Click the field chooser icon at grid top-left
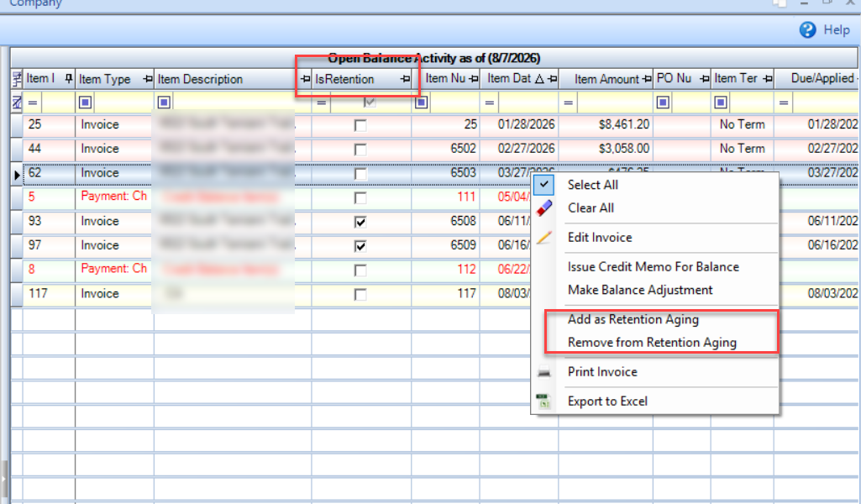Image resolution: width=861 pixels, height=504 pixels. tap(17, 79)
